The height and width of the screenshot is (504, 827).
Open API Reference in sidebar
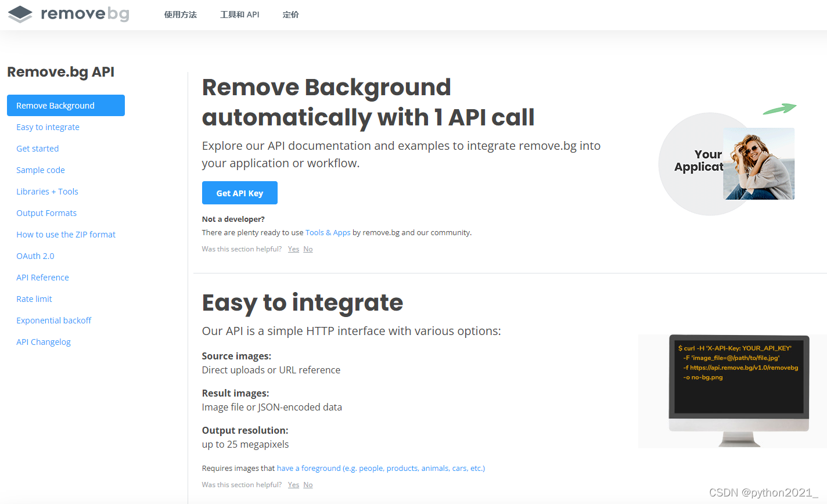tap(42, 278)
